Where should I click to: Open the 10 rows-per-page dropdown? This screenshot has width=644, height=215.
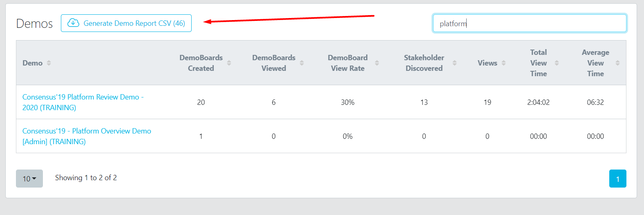[29, 179]
